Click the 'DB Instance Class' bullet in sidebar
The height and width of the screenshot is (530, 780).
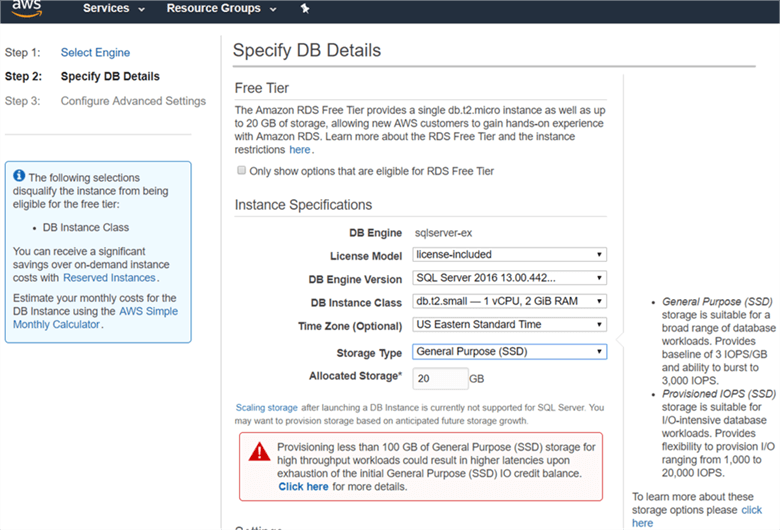click(86, 227)
